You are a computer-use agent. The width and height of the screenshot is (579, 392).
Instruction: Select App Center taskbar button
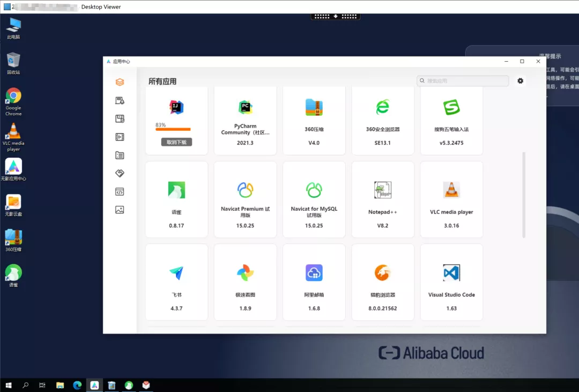pyautogui.click(x=94, y=386)
